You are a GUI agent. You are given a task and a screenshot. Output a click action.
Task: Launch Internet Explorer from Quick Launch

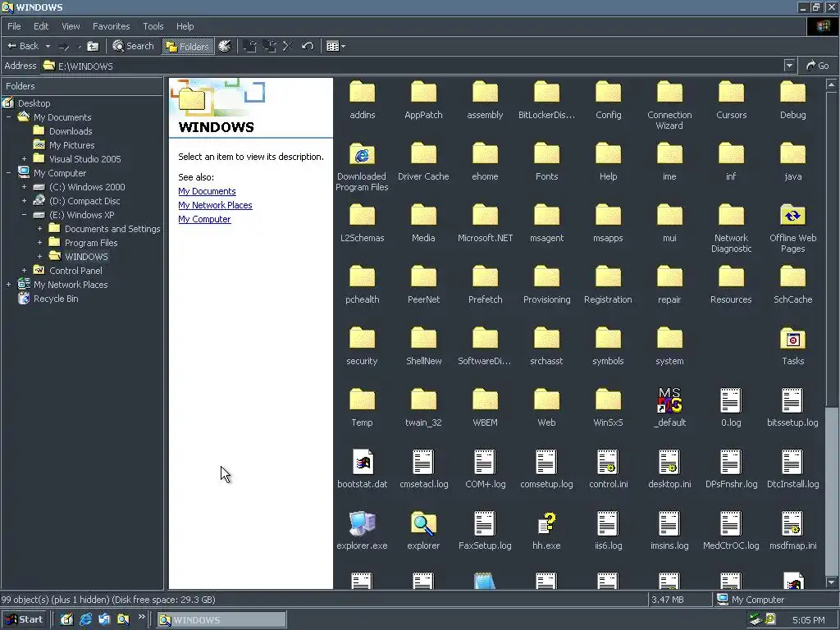coord(85,619)
